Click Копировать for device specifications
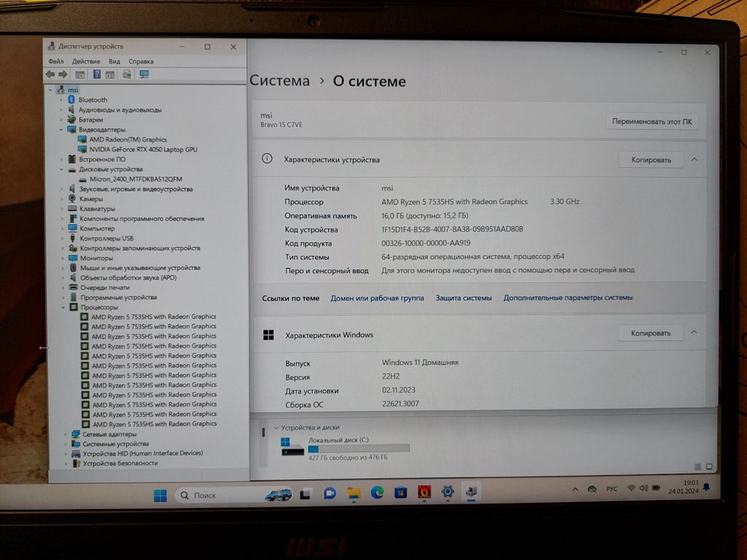The height and width of the screenshot is (560, 747). pos(651,160)
